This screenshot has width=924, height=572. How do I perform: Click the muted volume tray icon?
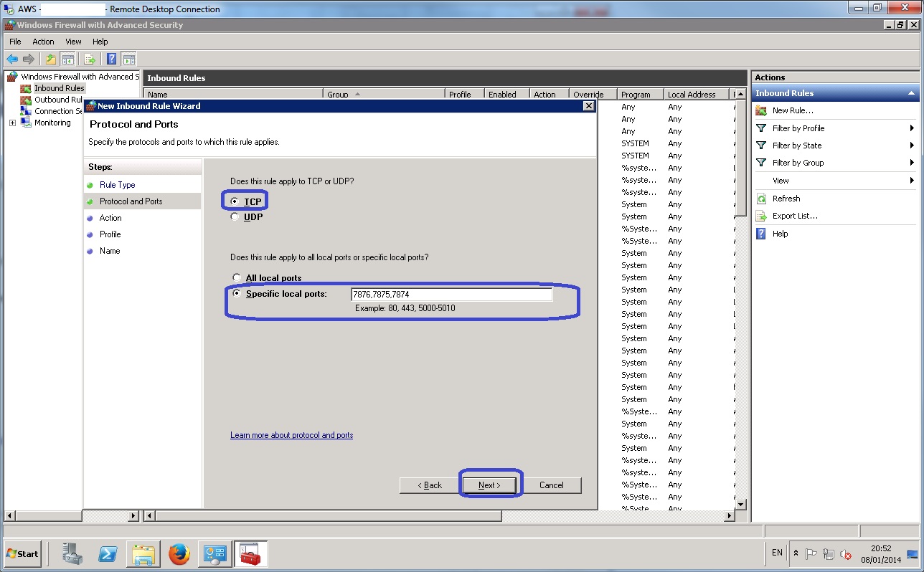coord(845,553)
